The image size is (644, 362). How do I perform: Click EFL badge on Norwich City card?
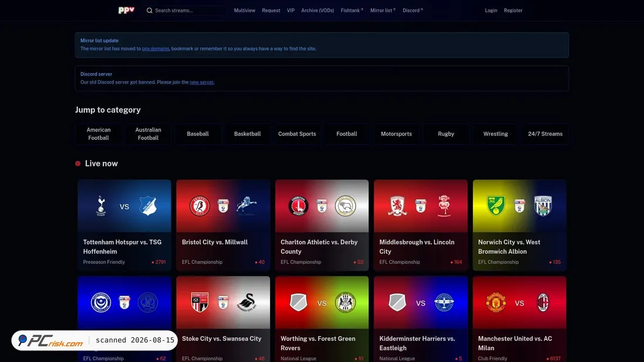[x=519, y=206]
